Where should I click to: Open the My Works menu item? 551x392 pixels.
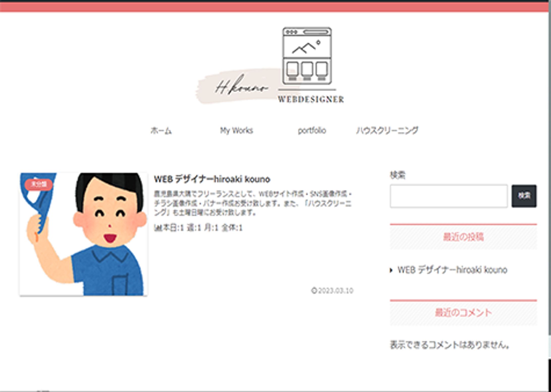236,130
